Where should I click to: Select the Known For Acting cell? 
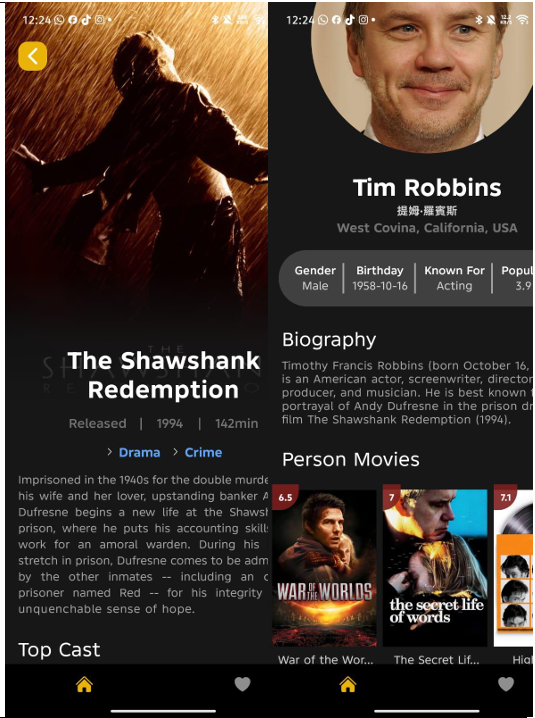coord(454,278)
